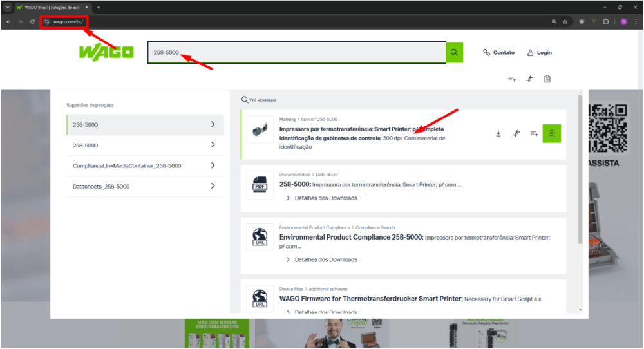644x349 pixels.
Task: Click the header add-to-list icon
Action: tap(512, 79)
